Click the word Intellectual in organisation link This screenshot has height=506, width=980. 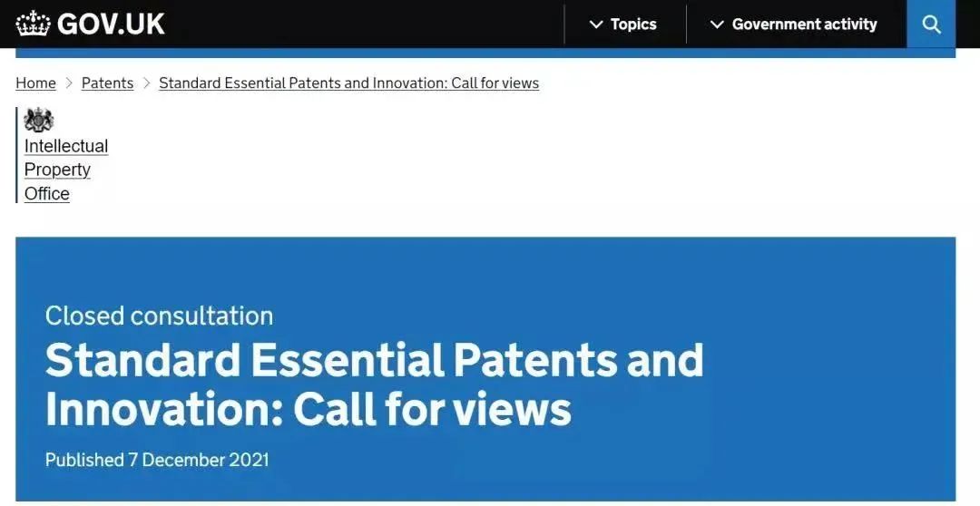click(66, 146)
